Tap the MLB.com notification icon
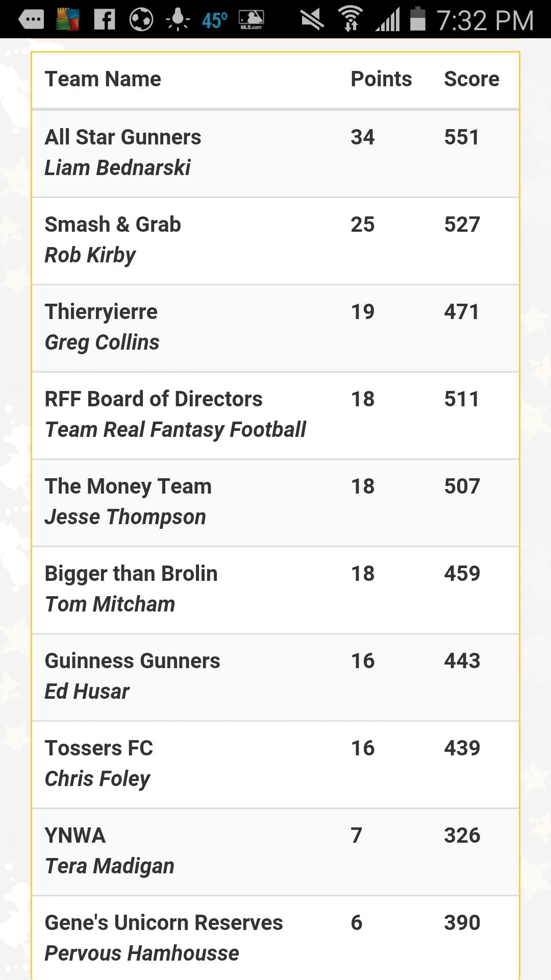 pyautogui.click(x=251, y=20)
